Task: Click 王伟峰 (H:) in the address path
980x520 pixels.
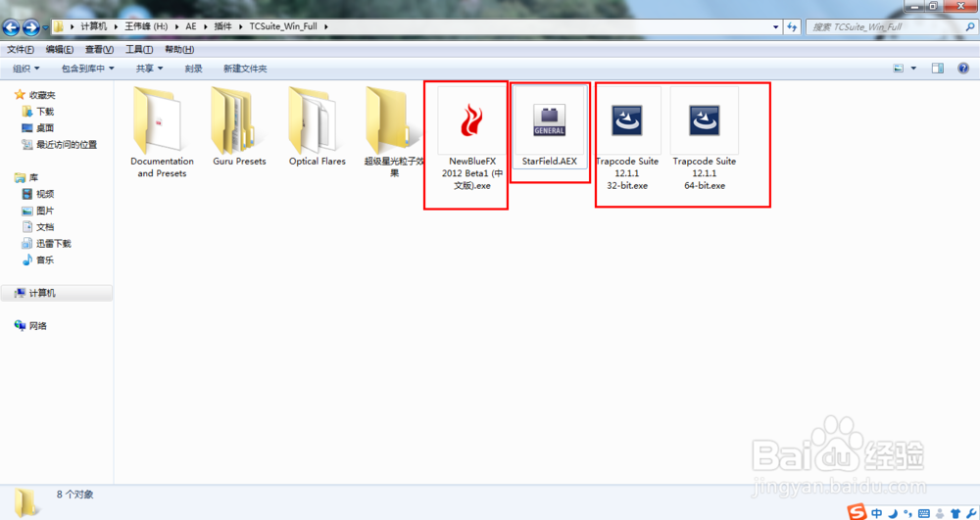Action: (x=146, y=26)
